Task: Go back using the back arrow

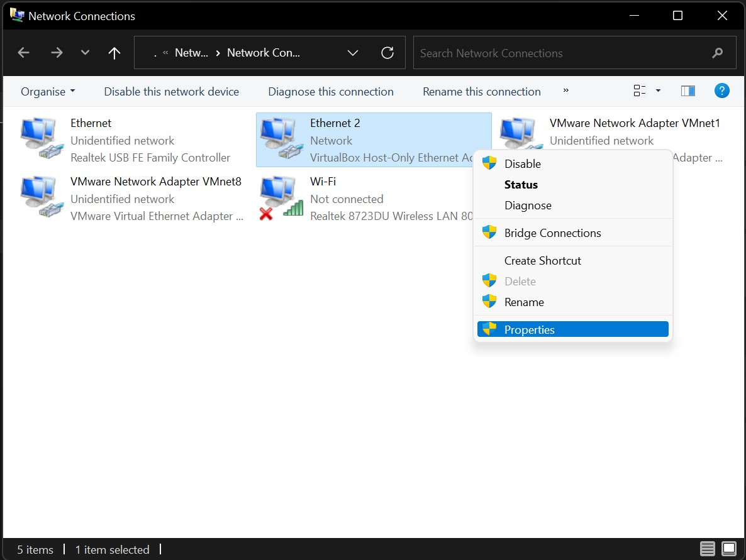Action: [x=23, y=53]
